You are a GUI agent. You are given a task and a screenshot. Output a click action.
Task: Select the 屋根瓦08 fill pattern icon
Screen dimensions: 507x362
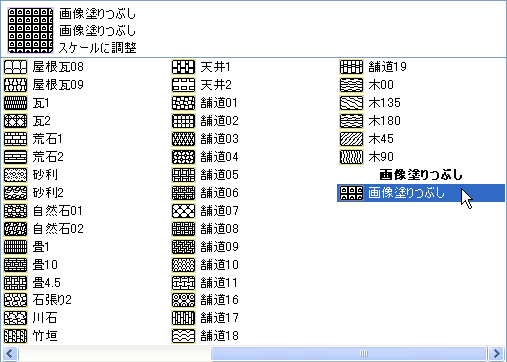[x=15, y=67]
